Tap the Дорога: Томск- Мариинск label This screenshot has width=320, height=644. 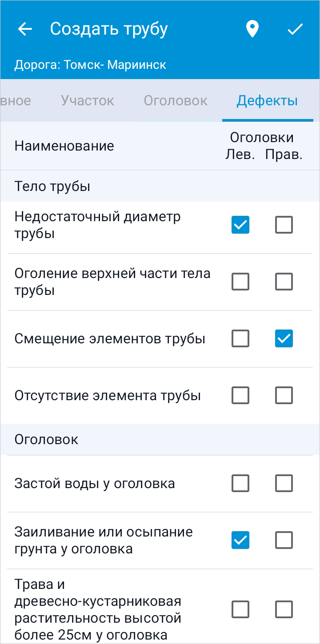point(90,65)
